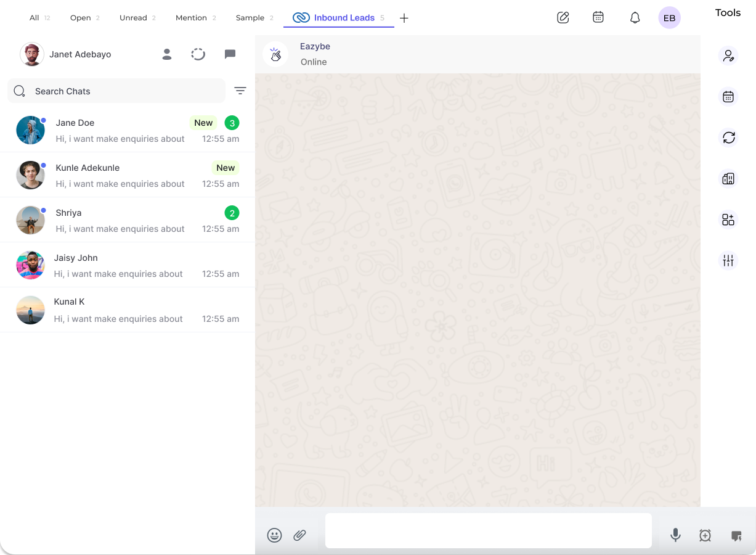
Task: Click the sync refresh tool
Action: [728, 138]
